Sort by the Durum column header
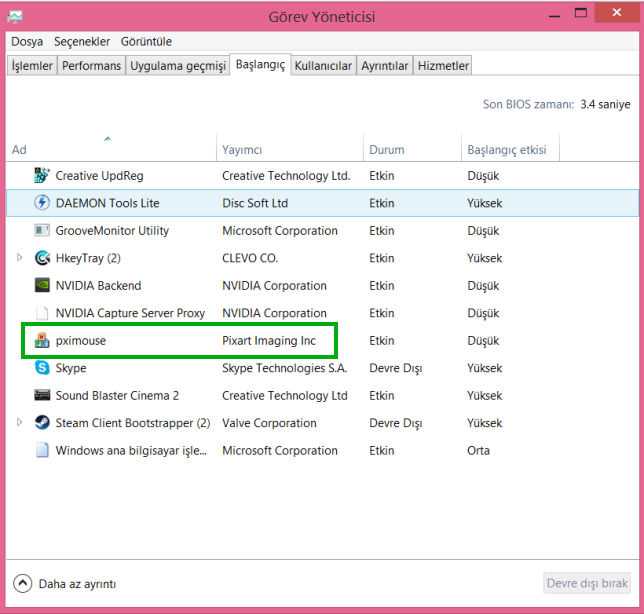This screenshot has height=614, width=644. click(412, 148)
